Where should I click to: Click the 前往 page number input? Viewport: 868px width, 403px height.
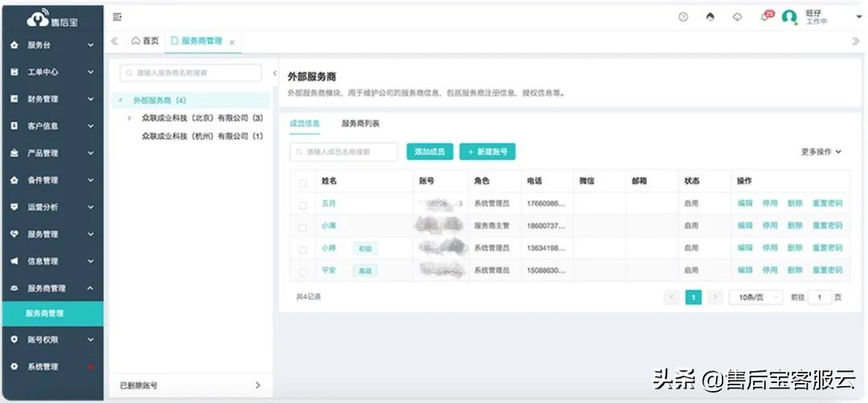[x=820, y=297]
